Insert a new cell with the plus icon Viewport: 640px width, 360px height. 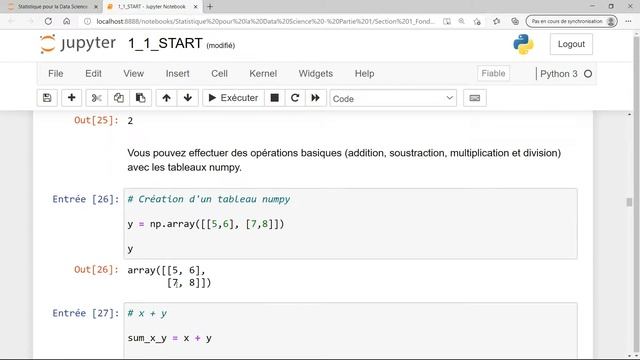point(71,98)
